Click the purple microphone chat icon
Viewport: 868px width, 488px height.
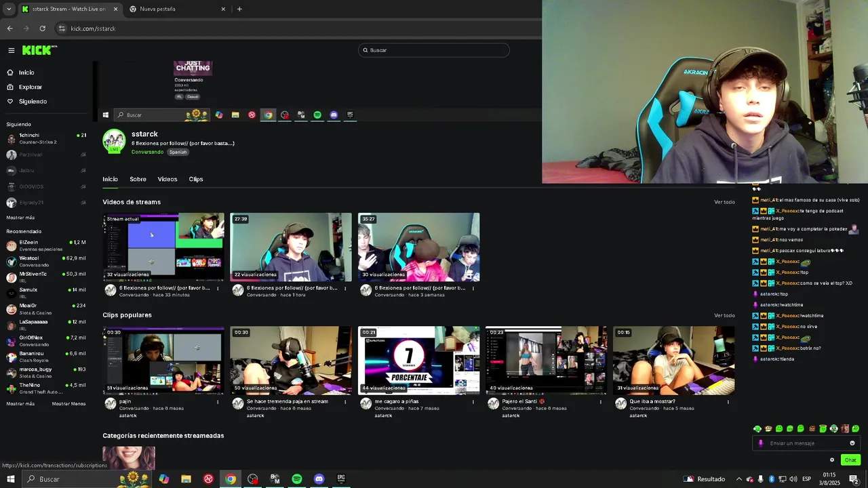point(760,443)
